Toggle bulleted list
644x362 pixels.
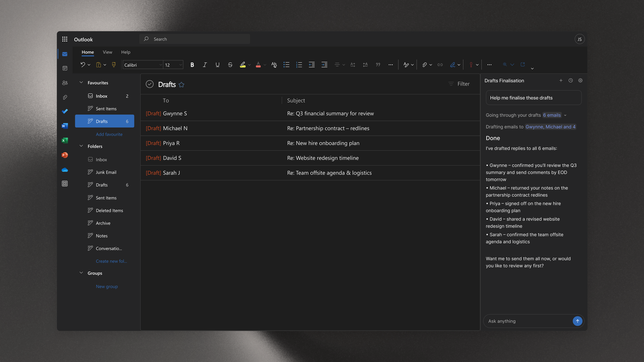point(286,65)
